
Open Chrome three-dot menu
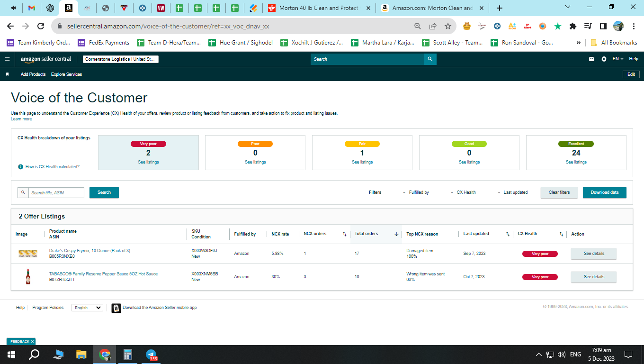point(634,26)
